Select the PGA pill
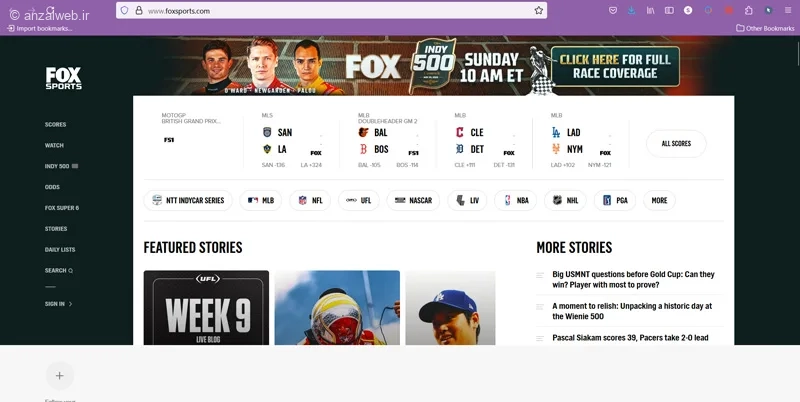This screenshot has width=800, height=402. pyautogui.click(x=615, y=200)
